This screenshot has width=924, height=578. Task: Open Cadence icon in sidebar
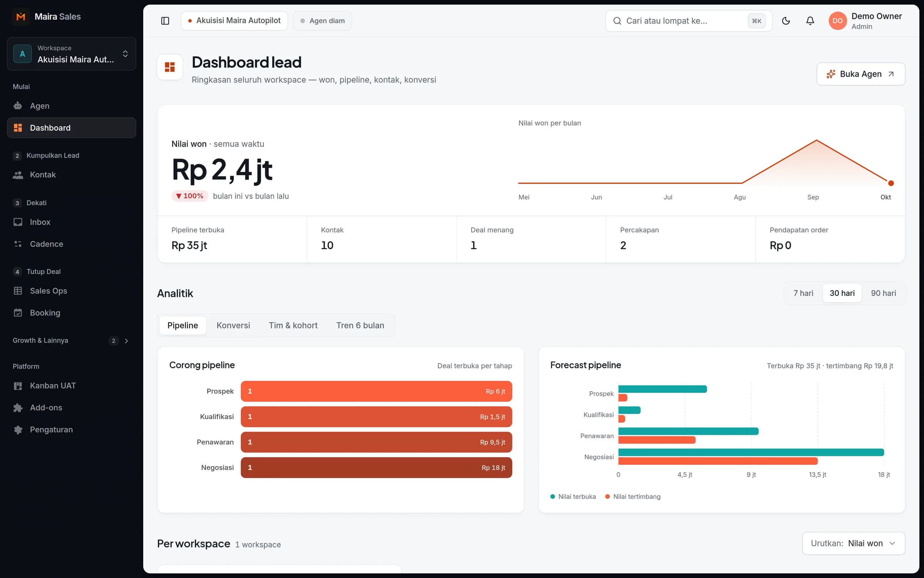pyautogui.click(x=18, y=244)
